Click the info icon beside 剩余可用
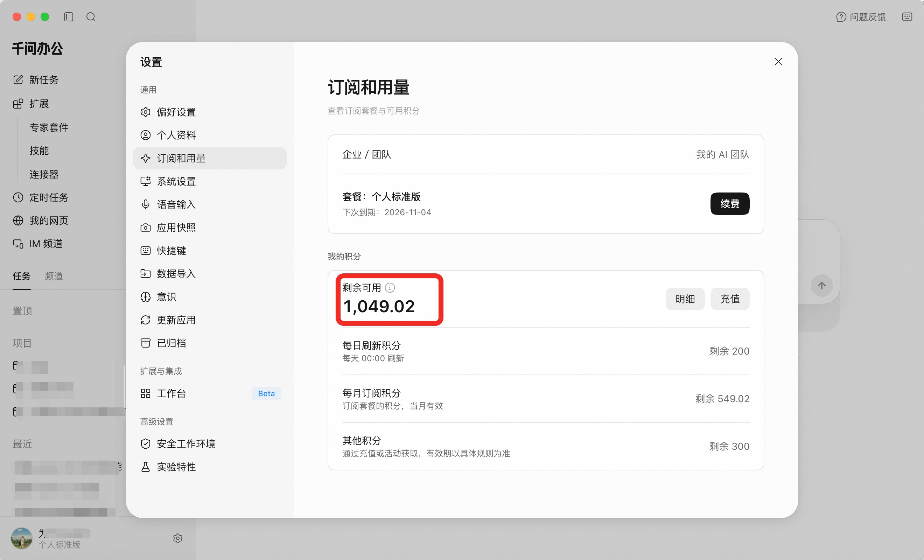 (x=390, y=288)
